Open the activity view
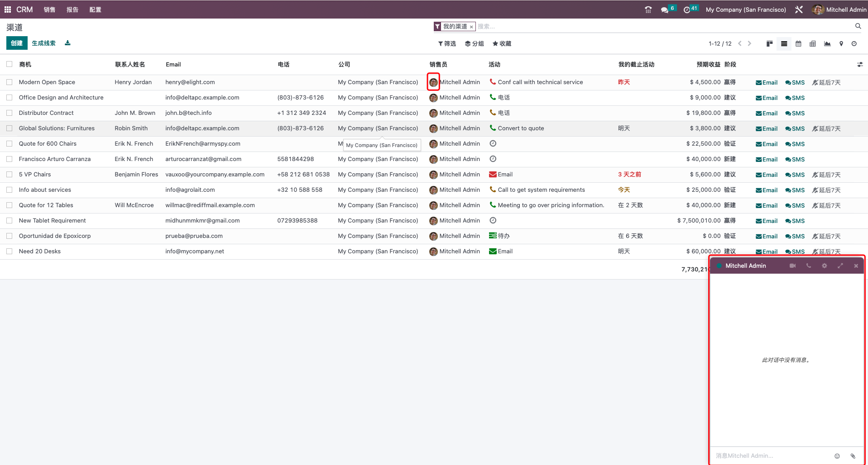Image resolution: width=868 pixels, height=465 pixels. pyautogui.click(x=854, y=43)
